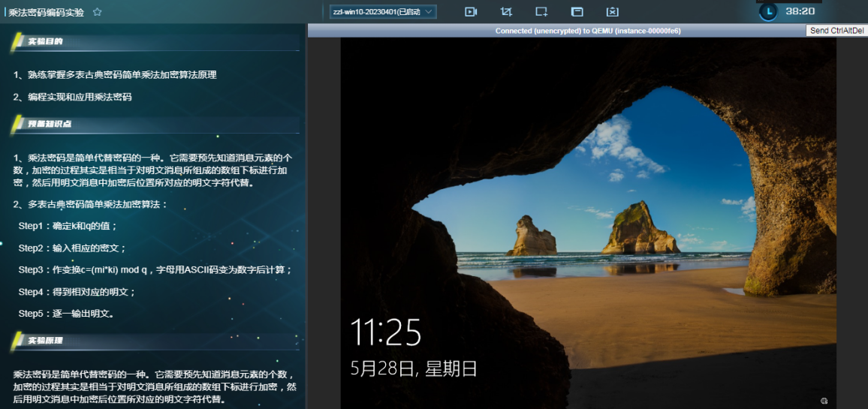Click the 实验目的 section header
The width and height of the screenshot is (868, 409).
[46, 41]
